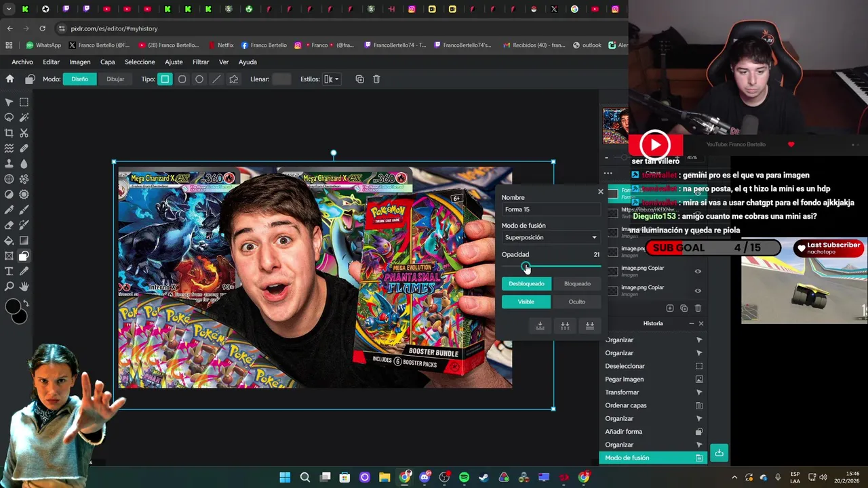Open Spotify from the taskbar

[x=464, y=477]
